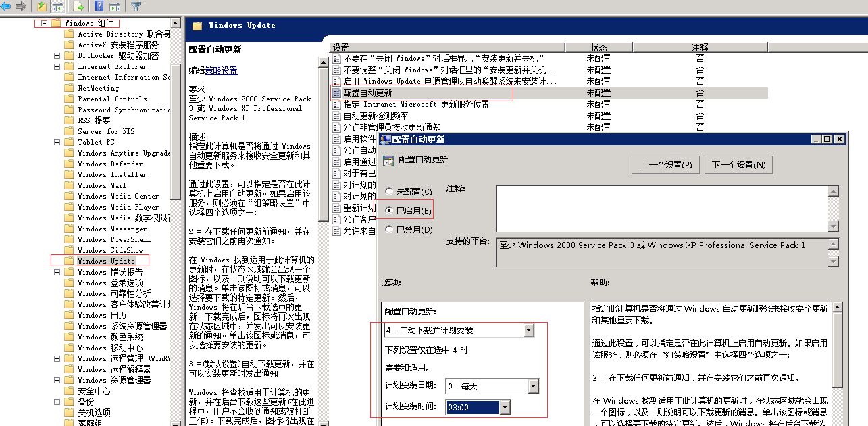
Task: Collapse the Windows 组件 tree node
Action: pyautogui.click(x=45, y=23)
